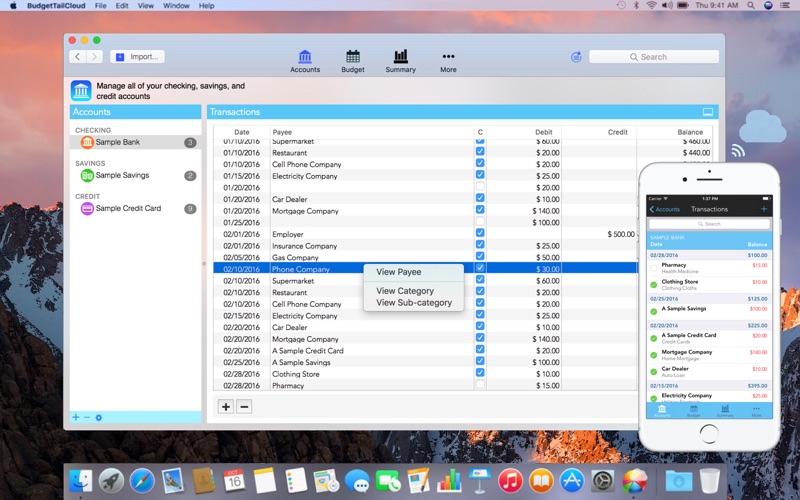Open the Summary chart view
The width and height of the screenshot is (800, 500).
[x=401, y=61]
